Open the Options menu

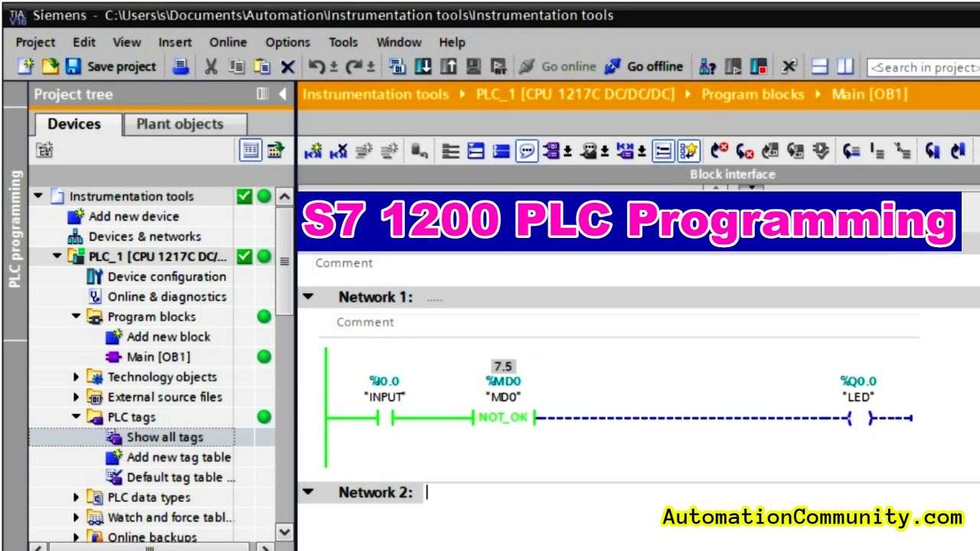(288, 42)
